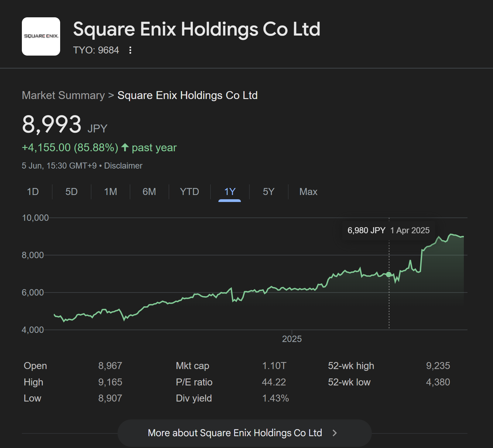Click the green up arrow icon before 'past year'
The image size is (493, 448).
click(x=125, y=147)
